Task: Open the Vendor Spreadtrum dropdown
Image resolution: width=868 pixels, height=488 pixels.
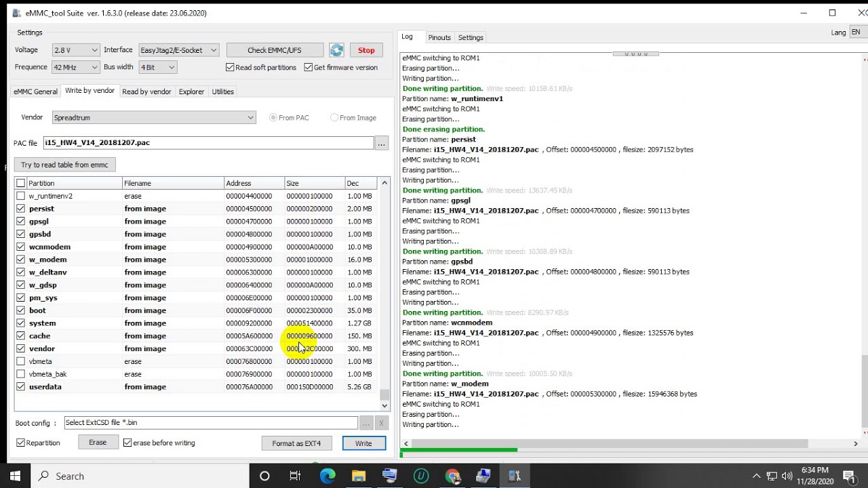Action: [x=154, y=117]
